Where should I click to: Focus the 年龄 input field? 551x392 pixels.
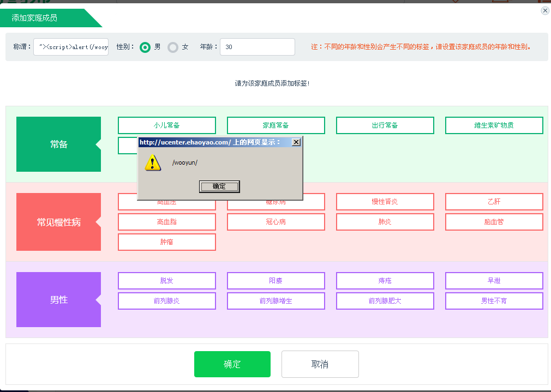point(257,47)
